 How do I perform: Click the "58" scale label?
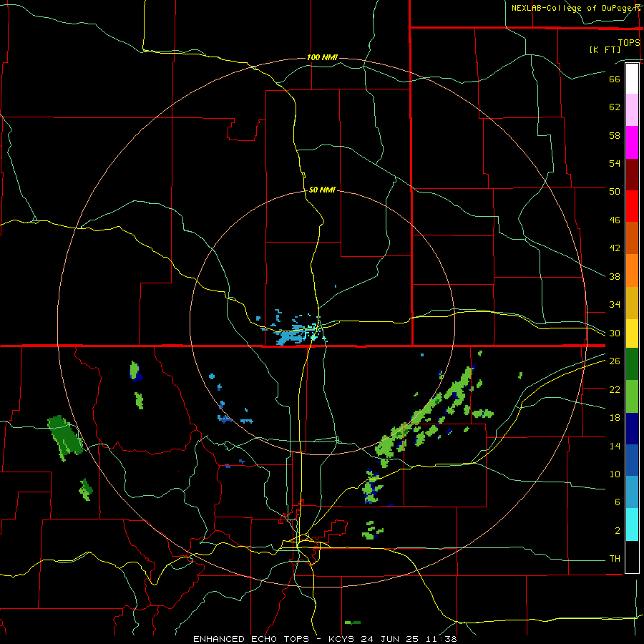(615, 135)
